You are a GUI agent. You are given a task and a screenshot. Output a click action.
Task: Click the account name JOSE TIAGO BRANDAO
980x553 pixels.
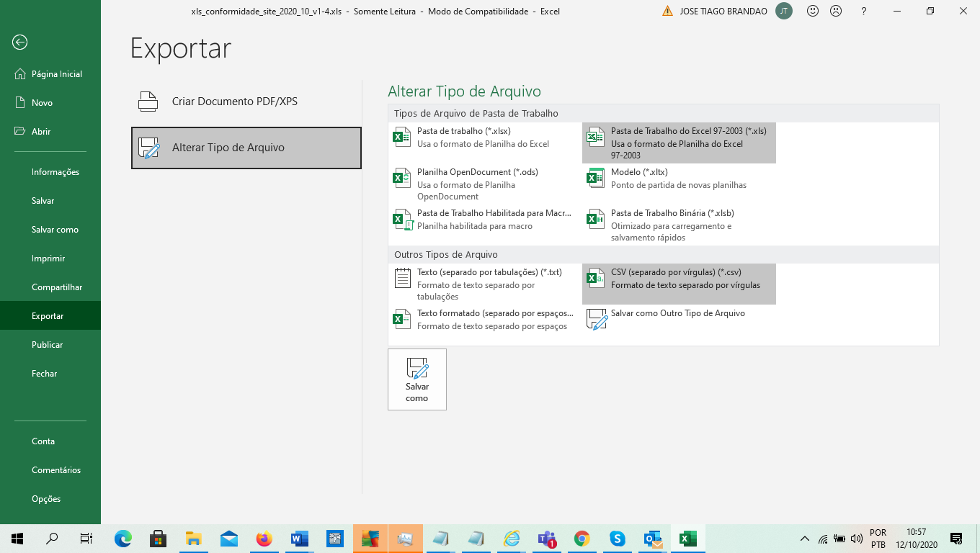[x=723, y=12]
